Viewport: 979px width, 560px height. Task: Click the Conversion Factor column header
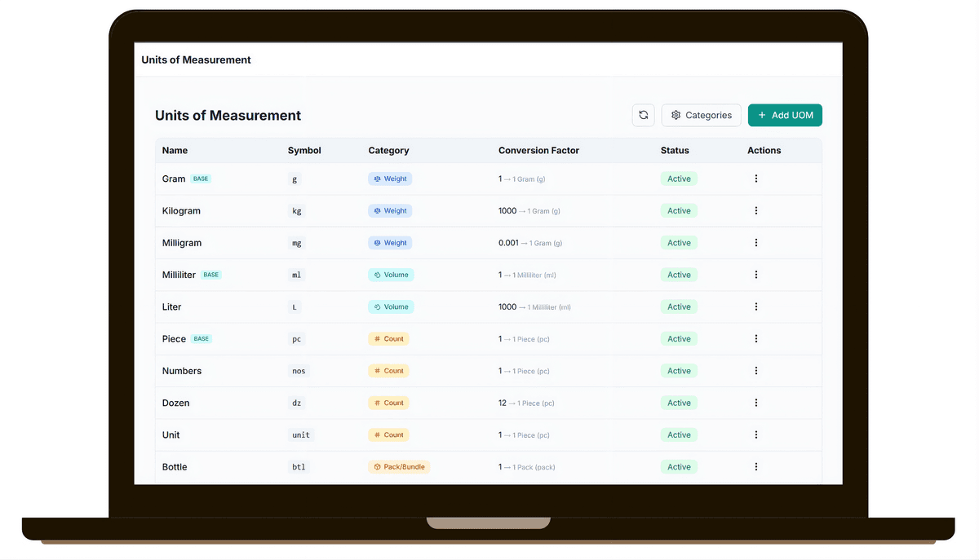538,151
